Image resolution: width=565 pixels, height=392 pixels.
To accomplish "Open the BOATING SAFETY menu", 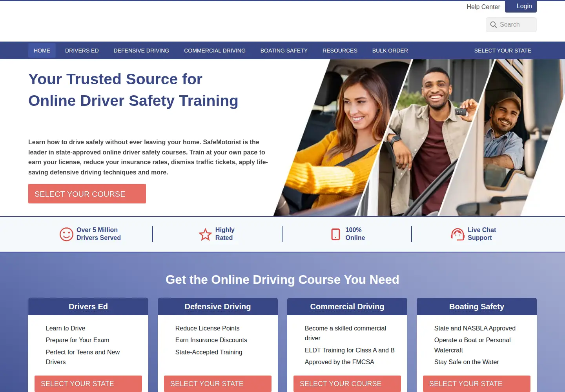I will click(284, 51).
